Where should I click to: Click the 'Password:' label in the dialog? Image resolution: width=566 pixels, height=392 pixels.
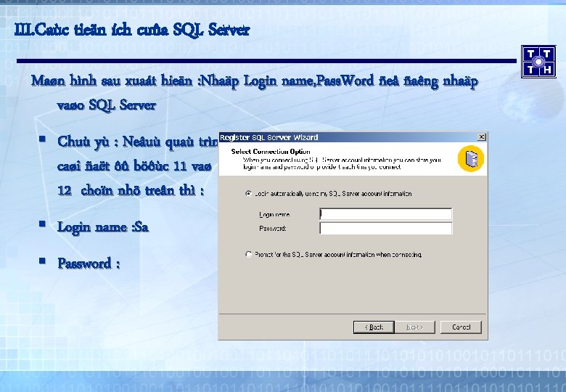coord(273,229)
